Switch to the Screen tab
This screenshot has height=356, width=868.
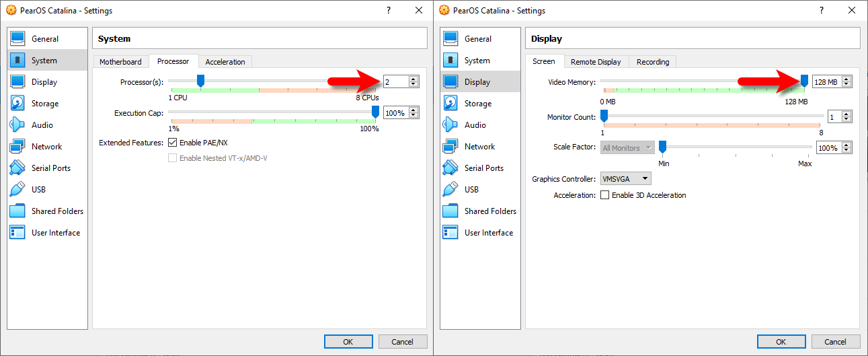pyautogui.click(x=544, y=61)
